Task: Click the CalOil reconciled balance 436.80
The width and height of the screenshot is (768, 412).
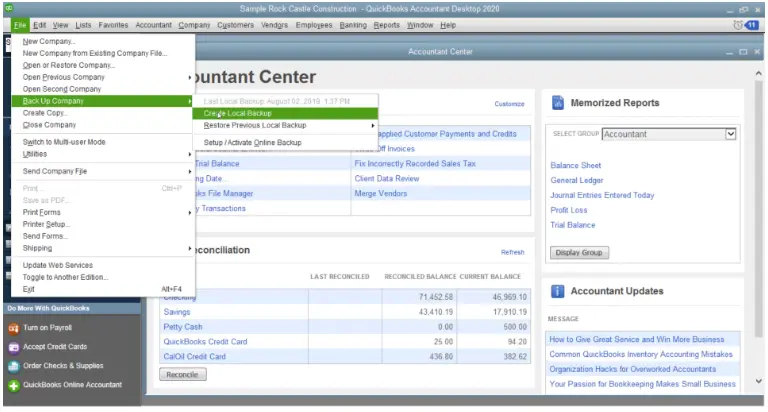Action: tap(441, 357)
